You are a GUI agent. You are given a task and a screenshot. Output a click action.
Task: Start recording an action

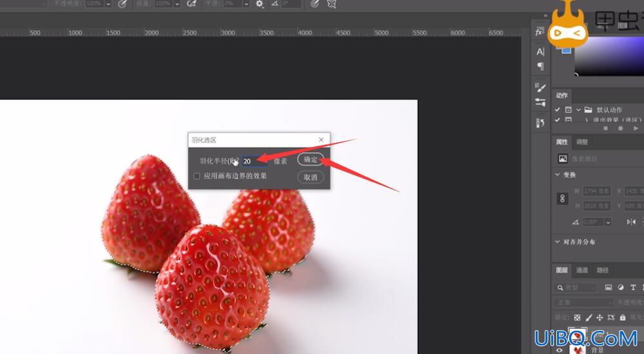(x=621, y=128)
